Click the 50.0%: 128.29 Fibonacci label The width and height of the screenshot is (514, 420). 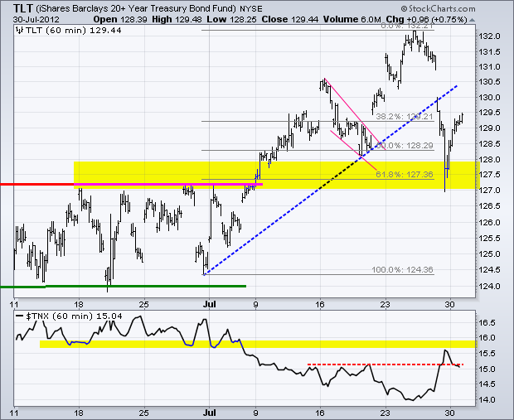(406, 146)
